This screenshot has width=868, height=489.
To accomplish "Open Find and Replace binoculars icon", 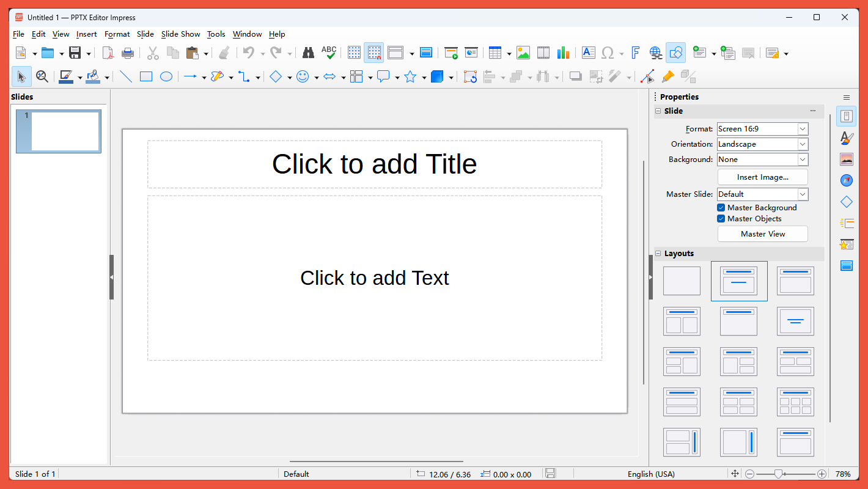I will [309, 53].
